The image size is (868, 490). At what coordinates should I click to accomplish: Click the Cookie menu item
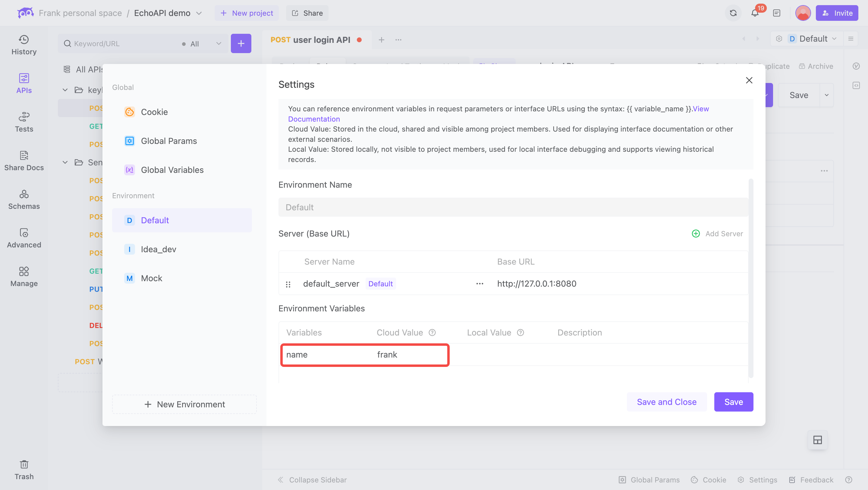(x=154, y=112)
